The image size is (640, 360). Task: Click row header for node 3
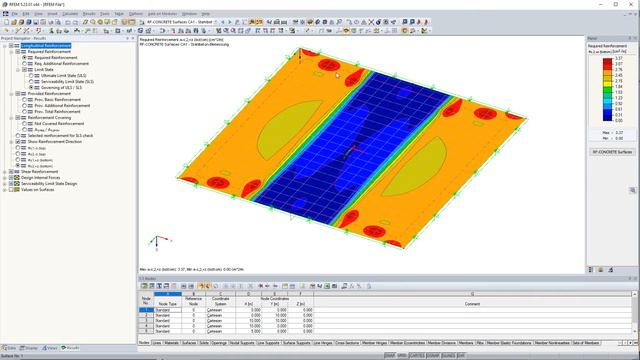click(146, 320)
